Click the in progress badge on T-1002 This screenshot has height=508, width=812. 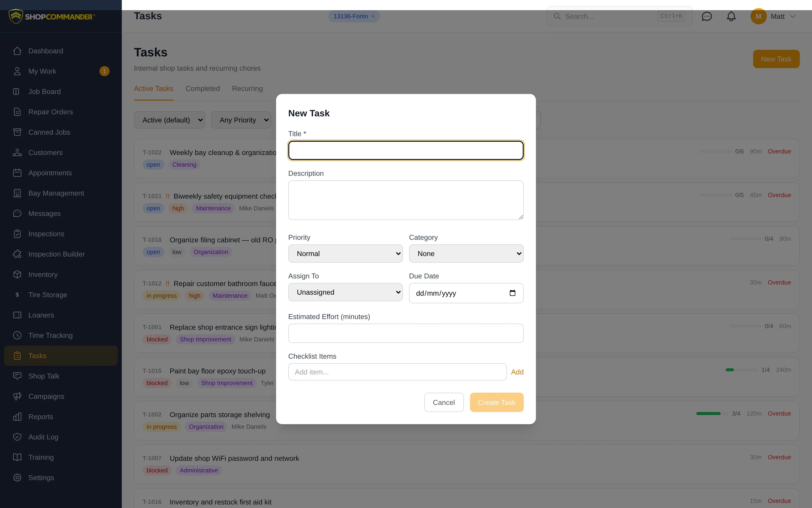pyautogui.click(x=161, y=427)
